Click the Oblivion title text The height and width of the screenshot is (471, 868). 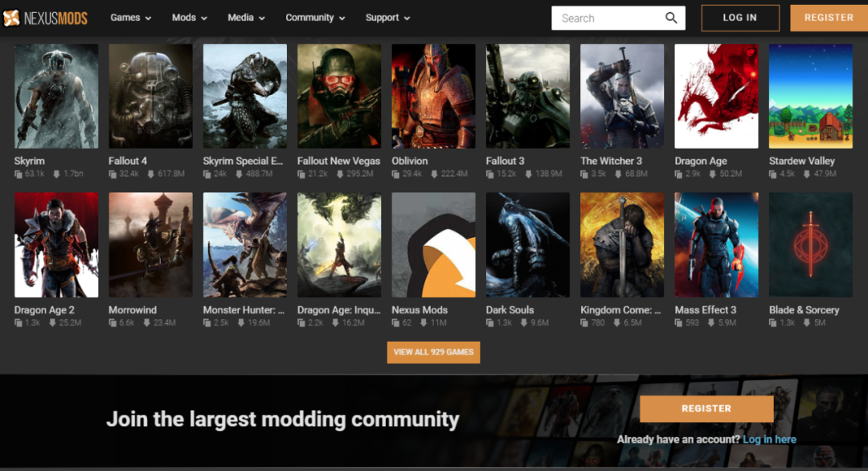click(x=410, y=161)
